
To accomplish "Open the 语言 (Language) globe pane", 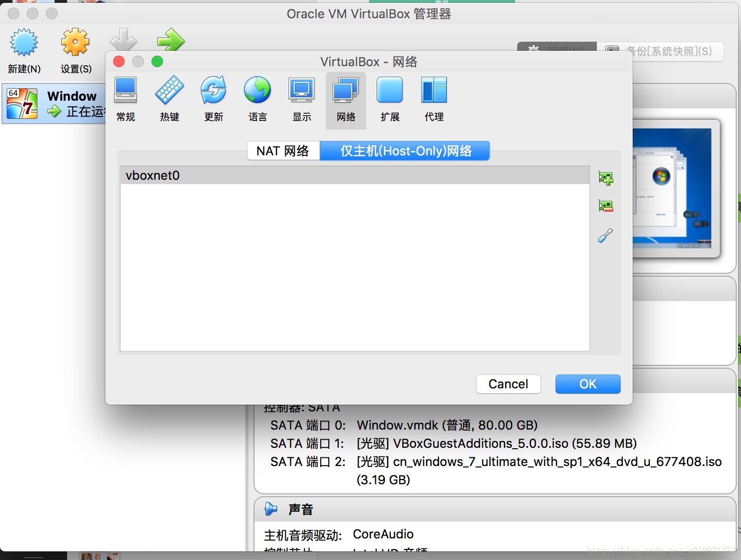I will [257, 100].
